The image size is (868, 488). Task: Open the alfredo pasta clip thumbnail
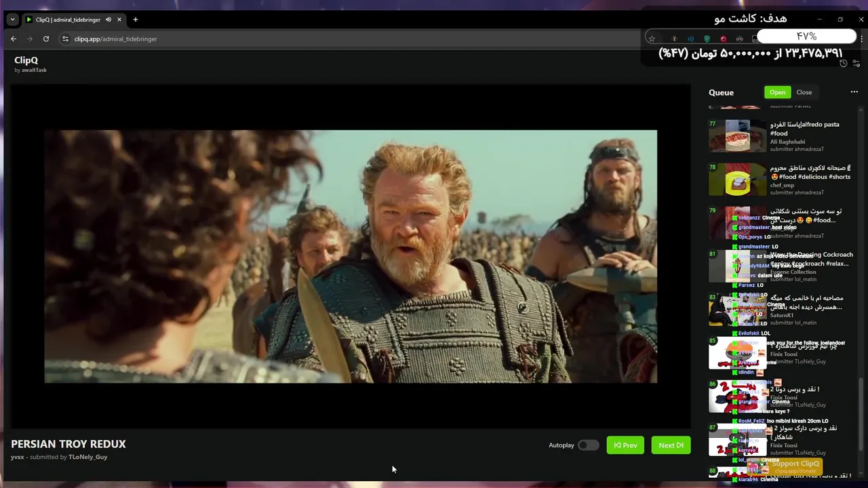pos(738,136)
